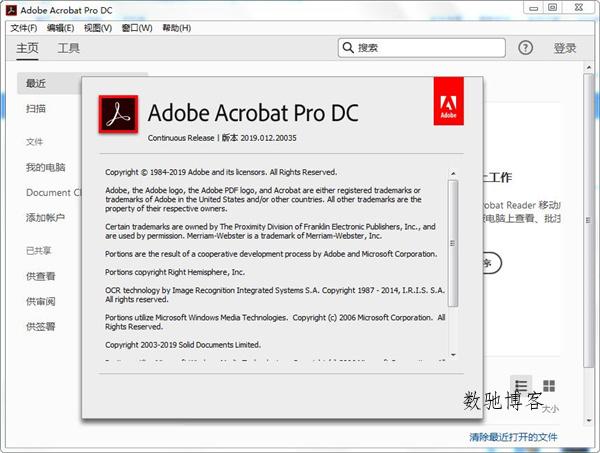The image size is (600, 453).
Task: Click the 搜索 search field
Action: pyautogui.click(x=422, y=48)
